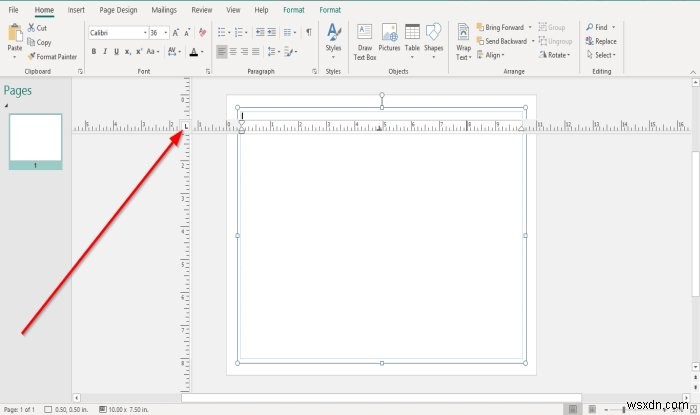Click the Select button in Editing
The width and height of the screenshot is (700, 415).
(x=601, y=55)
